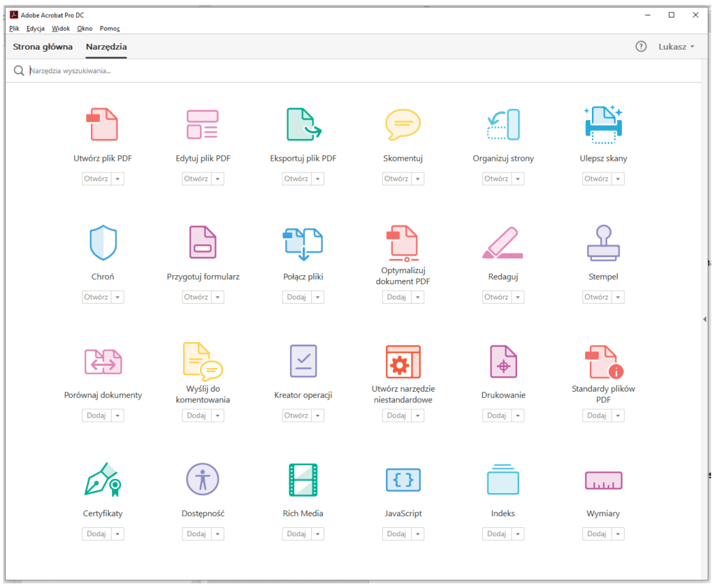Select the Stempel stamp icon

coord(603,243)
